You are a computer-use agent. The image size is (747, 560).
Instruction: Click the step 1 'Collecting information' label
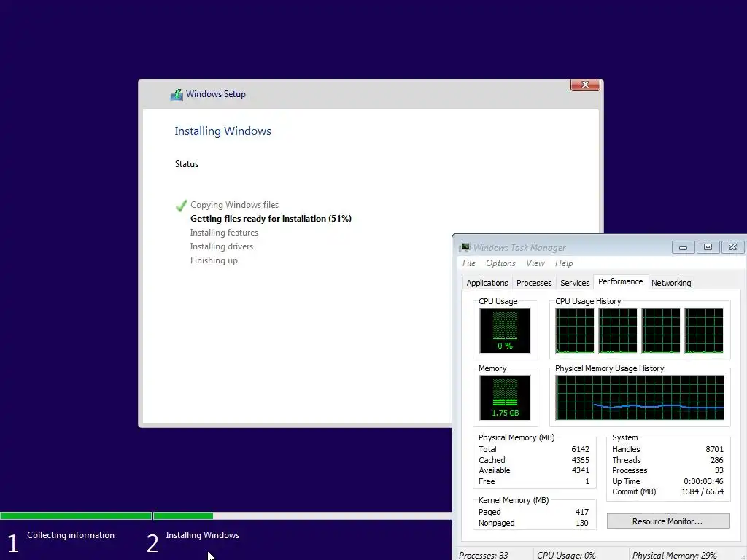coord(71,535)
